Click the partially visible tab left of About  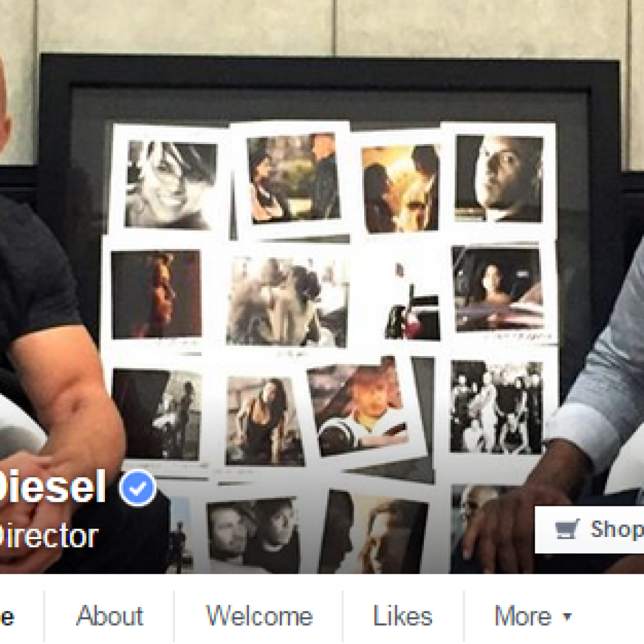6,616
